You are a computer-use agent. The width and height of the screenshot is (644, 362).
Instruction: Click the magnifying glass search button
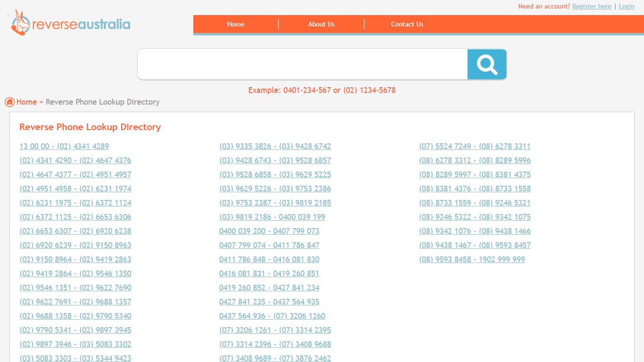click(x=487, y=64)
